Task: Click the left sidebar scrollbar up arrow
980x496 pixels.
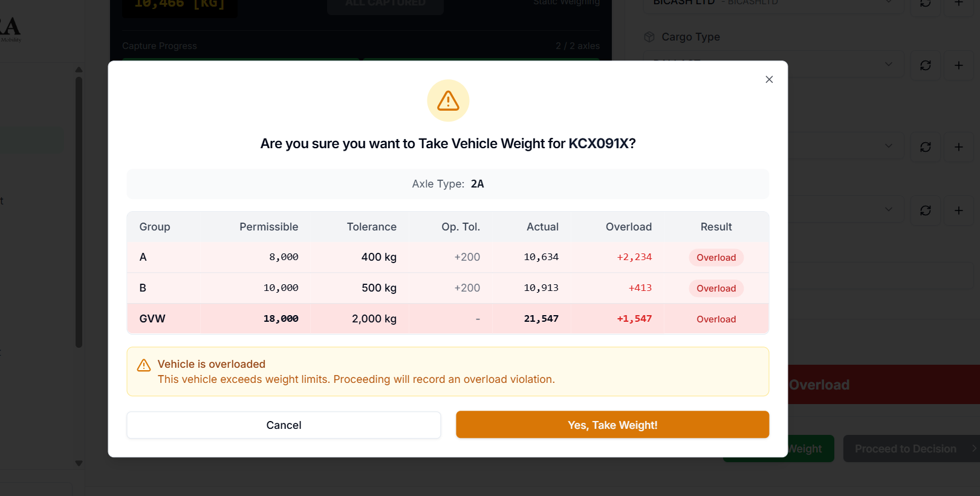Action: coord(79,70)
